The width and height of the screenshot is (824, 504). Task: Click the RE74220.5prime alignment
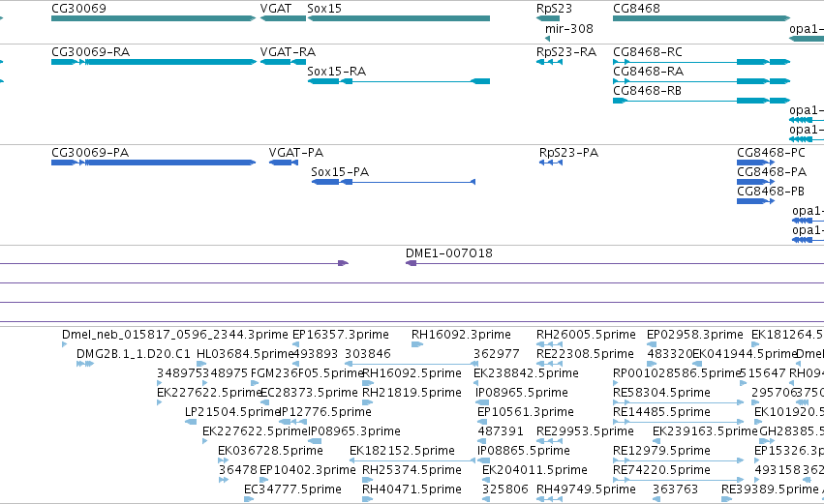(679, 480)
